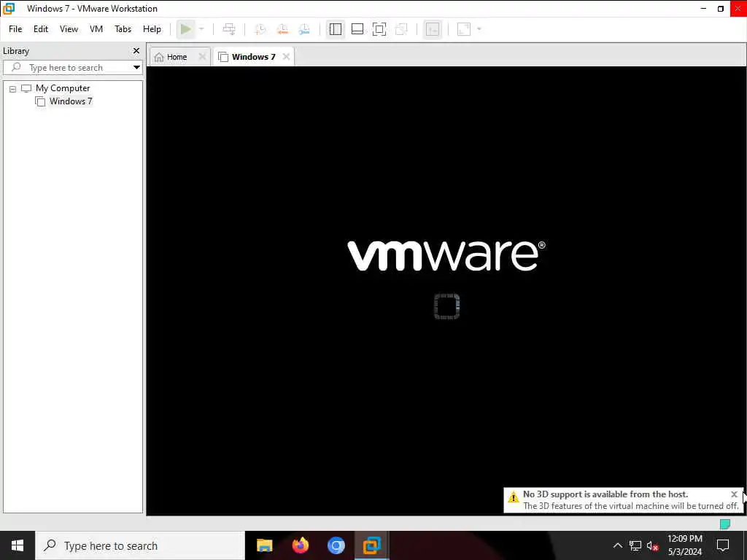
Task: Toggle the thumbnail bar view icon
Action: 357,29
